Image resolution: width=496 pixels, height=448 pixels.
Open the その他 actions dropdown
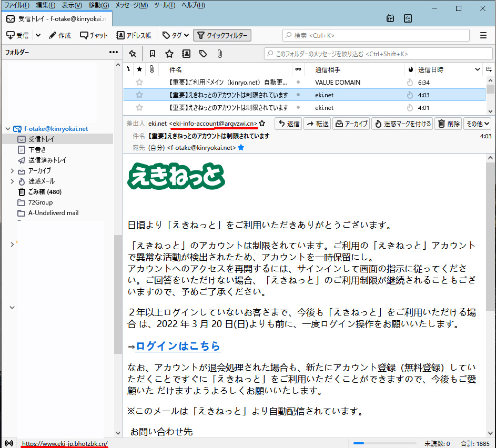point(478,124)
